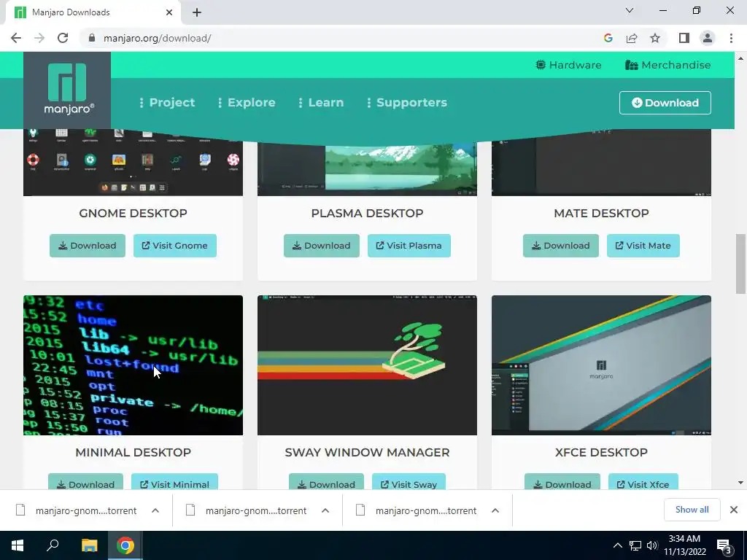Click the Minimal Desktop terminal thumbnail

[133, 365]
